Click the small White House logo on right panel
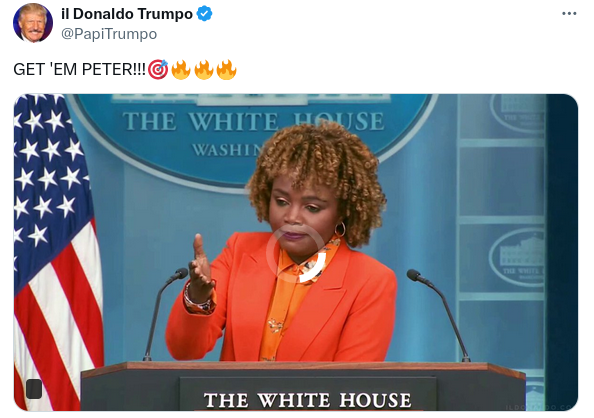Image resolution: width=594 pixels, height=418 pixels. pos(517,257)
